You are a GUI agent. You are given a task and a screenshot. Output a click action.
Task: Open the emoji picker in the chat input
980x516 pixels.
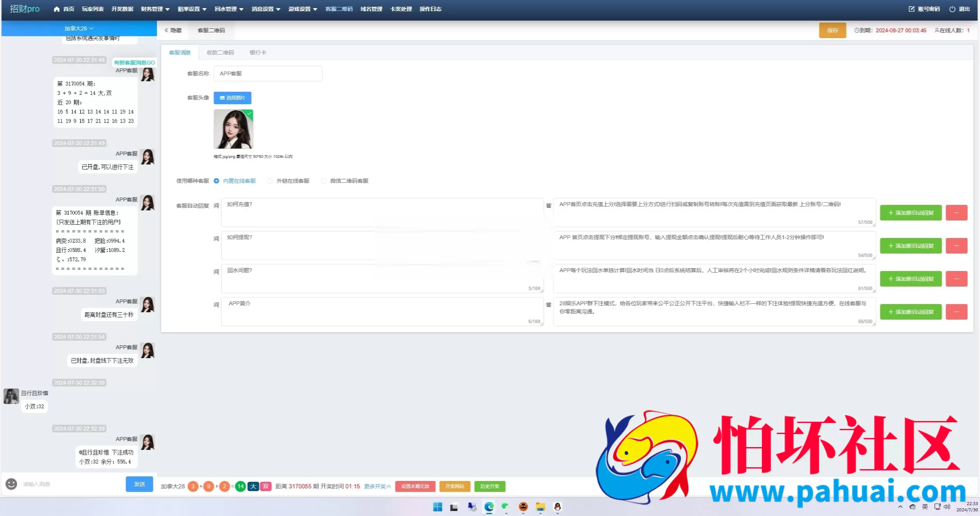point(11,484)
